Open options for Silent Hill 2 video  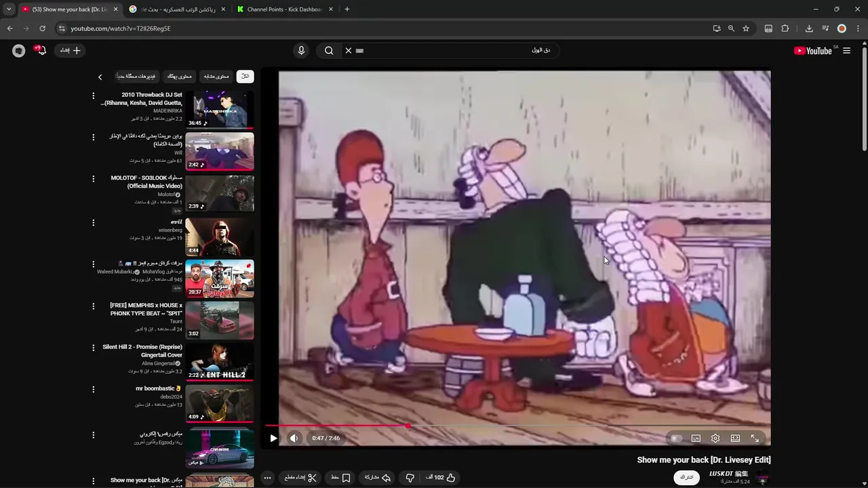click(94, 348)
